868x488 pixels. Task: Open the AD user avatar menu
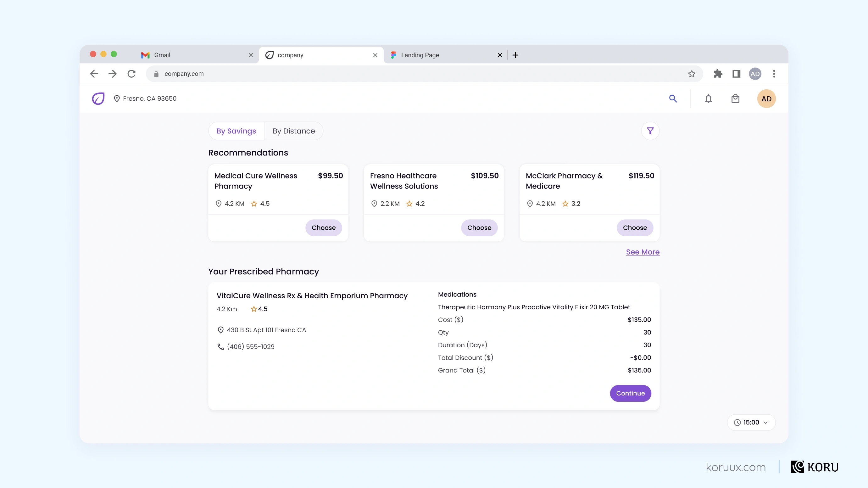pos(766,99)
